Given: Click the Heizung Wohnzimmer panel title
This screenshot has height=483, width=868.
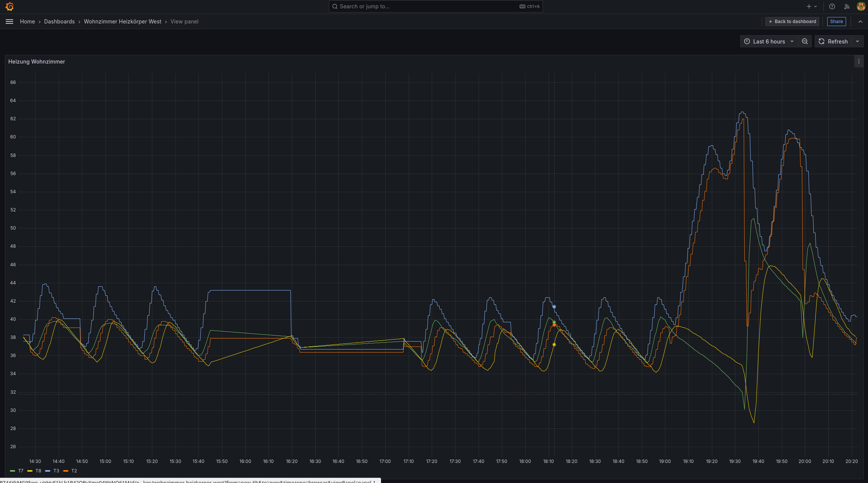Looking at the screenshot, I should tap(37, 62).
